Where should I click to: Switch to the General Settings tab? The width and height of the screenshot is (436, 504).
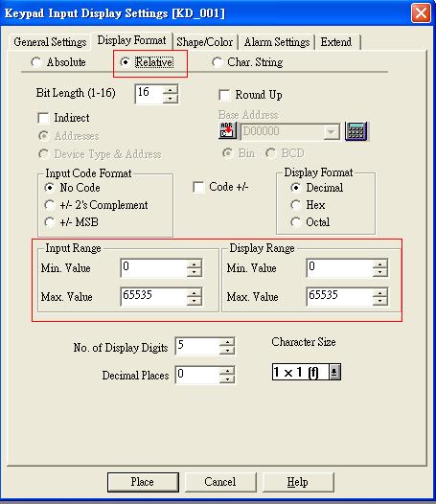coord(50,42)
